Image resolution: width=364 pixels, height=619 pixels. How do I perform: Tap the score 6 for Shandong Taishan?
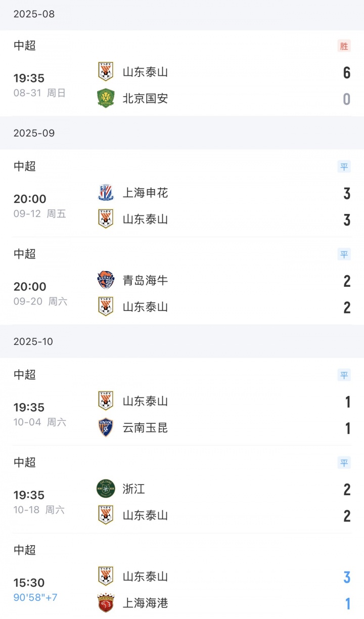coord(346,73)
